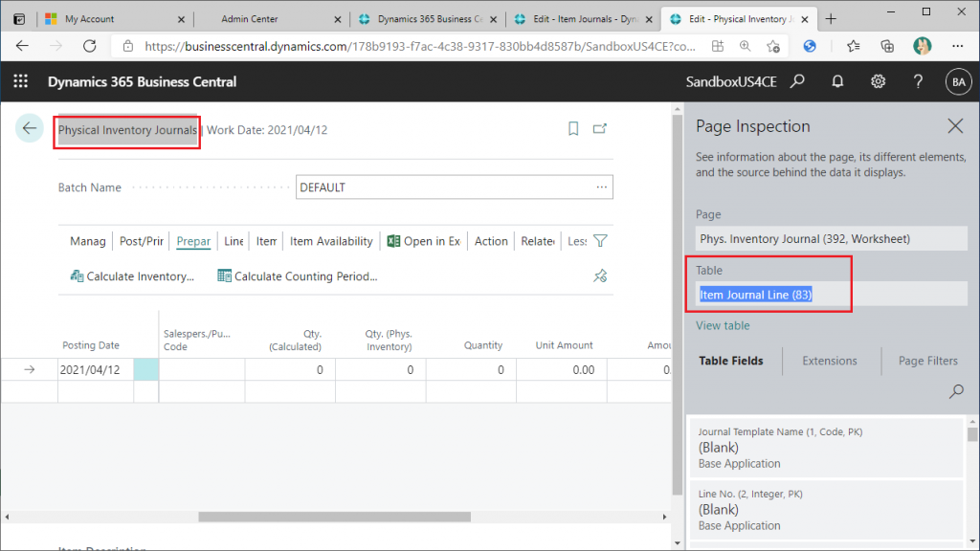Open tab actions menu icon

point(19,19)
